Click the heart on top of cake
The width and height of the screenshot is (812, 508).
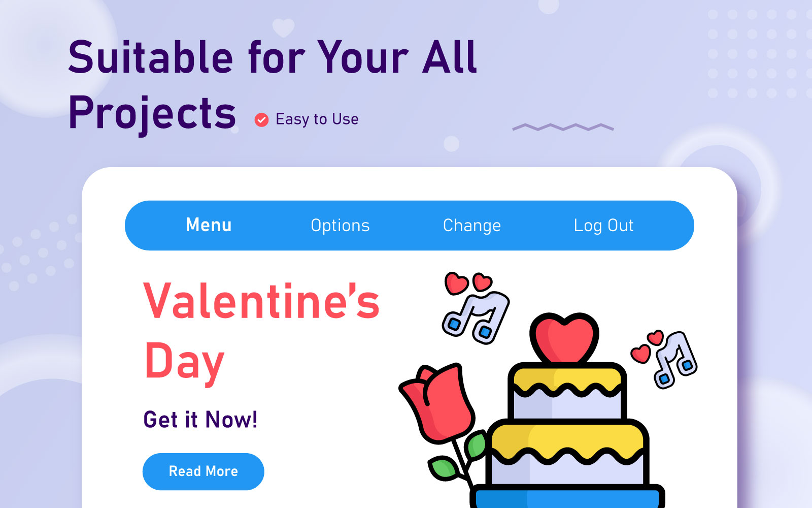(564, 338)
